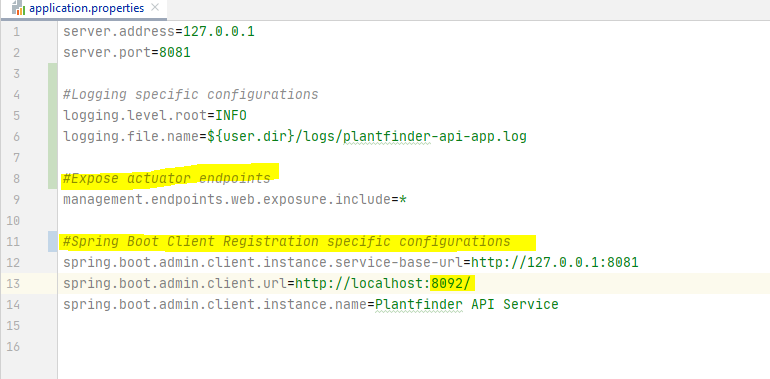Click spring.boot.admin.client.instance.name key
This screenshot has width=770, height=379.
click(215, 304)
